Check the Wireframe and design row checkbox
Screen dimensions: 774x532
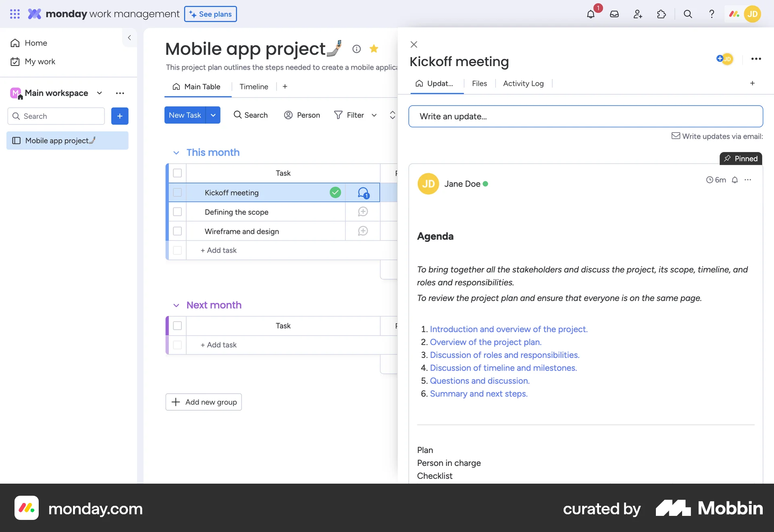tap(177, 231)
